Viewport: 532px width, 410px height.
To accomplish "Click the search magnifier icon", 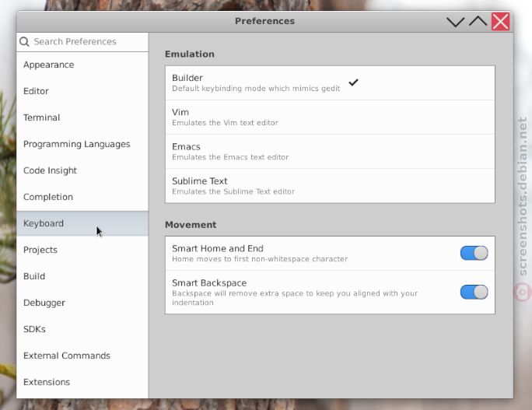I will tap(24, 42).
